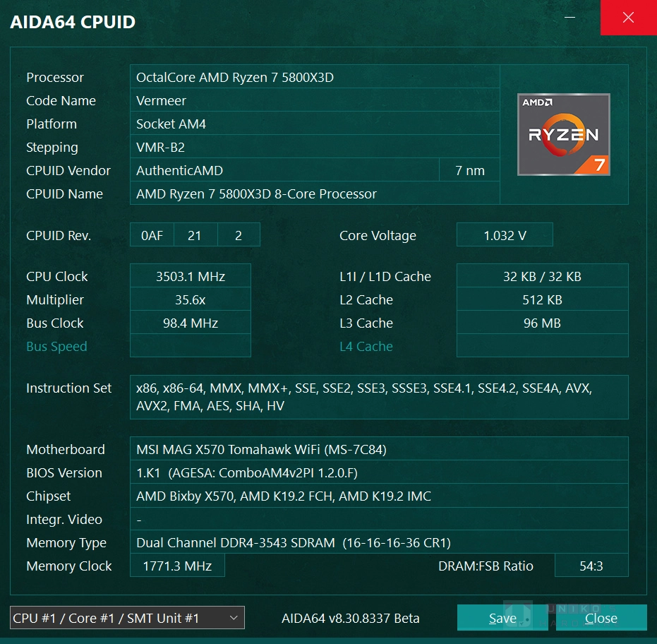Close window with the red X icon
This screenshot has width=657, height=644.
629,18
